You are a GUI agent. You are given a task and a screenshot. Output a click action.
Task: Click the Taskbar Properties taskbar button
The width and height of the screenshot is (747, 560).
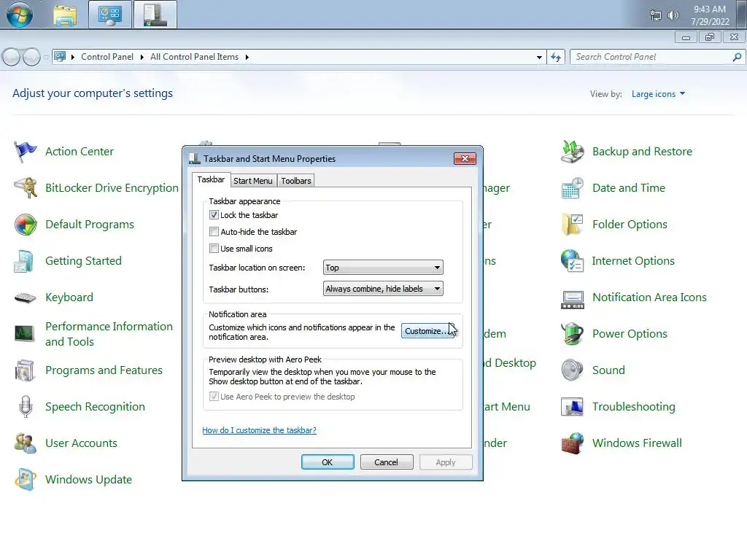155,15
